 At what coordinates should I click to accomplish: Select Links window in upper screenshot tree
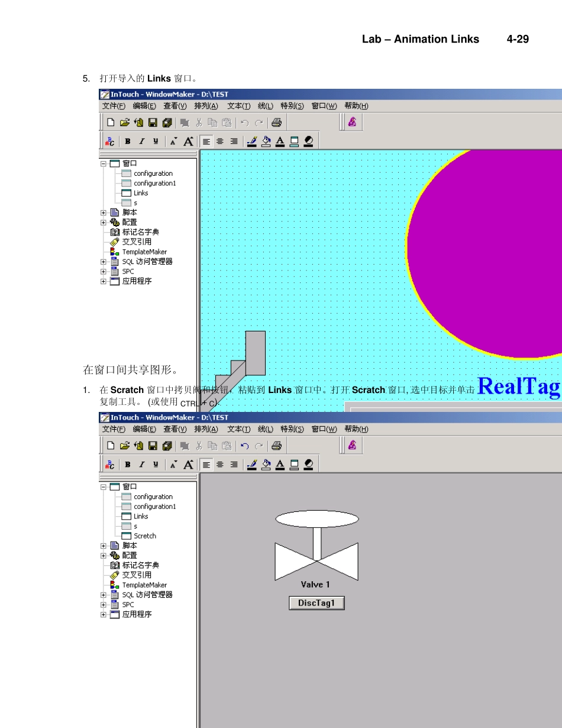pyautogui.click(x=141, y=193)
